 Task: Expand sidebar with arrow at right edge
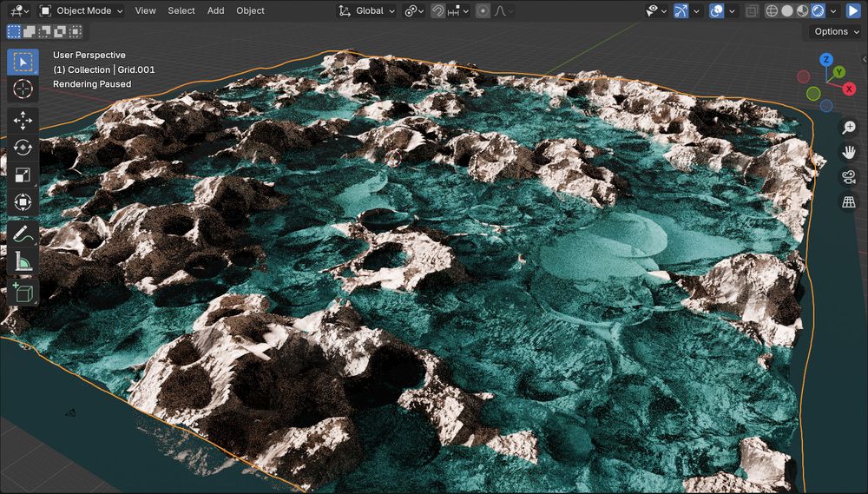click(x=865, y=59)
